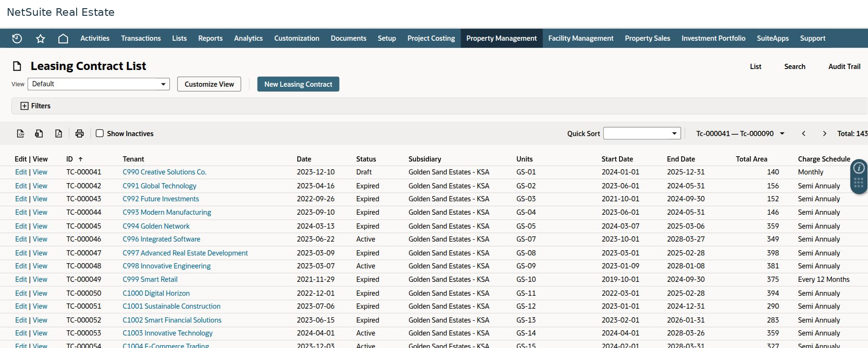Open the floating info help icon
The height and width of the screenshot is (348, 868).
pyautogui.click(x=859, y=168)
